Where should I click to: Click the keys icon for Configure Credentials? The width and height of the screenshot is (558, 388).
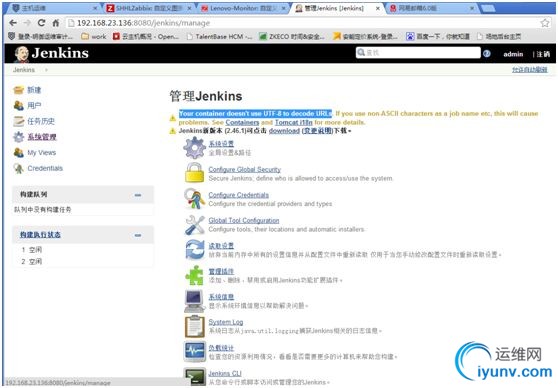[x=194, y=199]
